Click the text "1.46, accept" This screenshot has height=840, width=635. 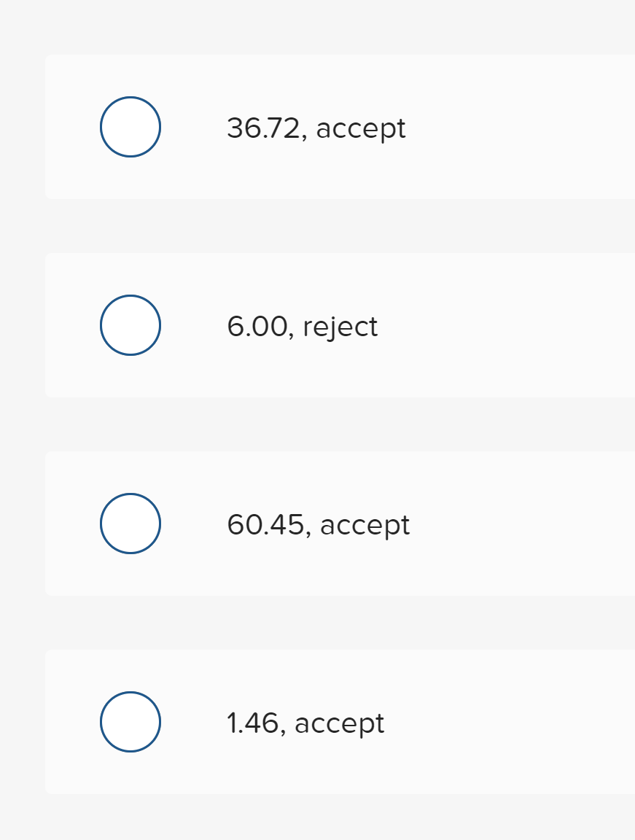[305, 723]
